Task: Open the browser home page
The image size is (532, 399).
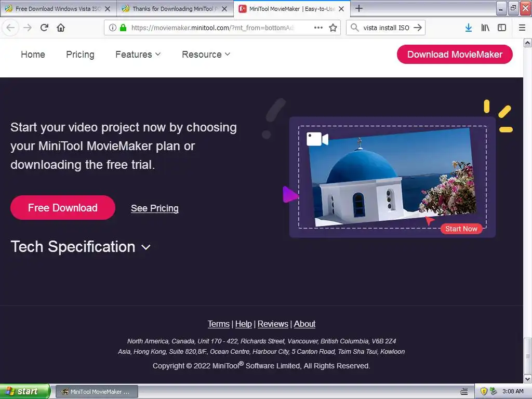Action: coord(61,28)
